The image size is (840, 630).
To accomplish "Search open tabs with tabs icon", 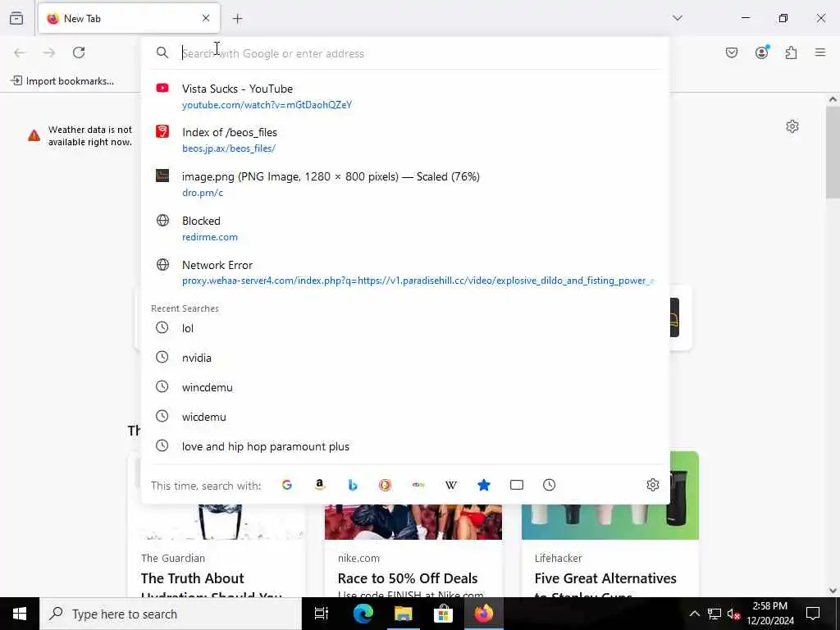I will [517, 485].
